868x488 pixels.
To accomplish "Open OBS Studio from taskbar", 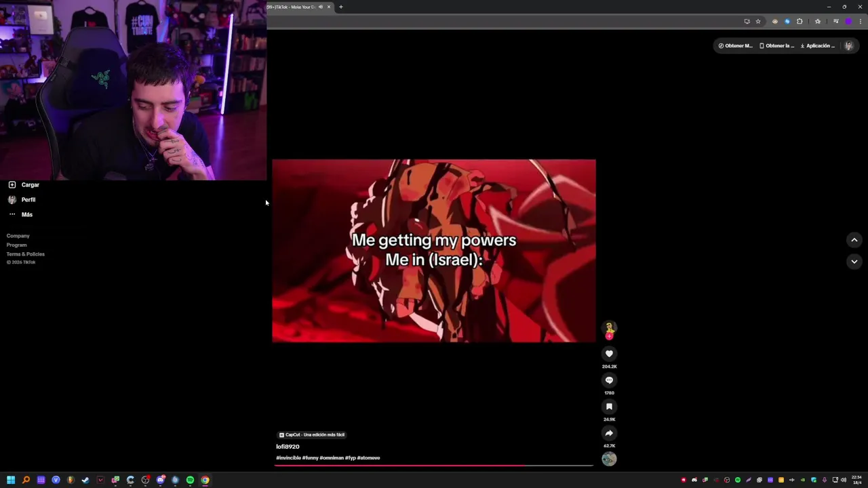I will tap(145, 480).
